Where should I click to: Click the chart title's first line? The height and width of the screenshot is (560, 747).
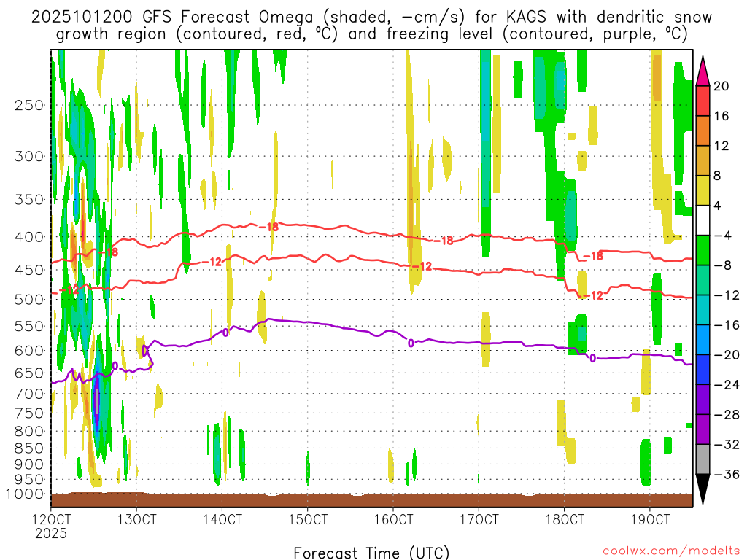pos(371,17)
